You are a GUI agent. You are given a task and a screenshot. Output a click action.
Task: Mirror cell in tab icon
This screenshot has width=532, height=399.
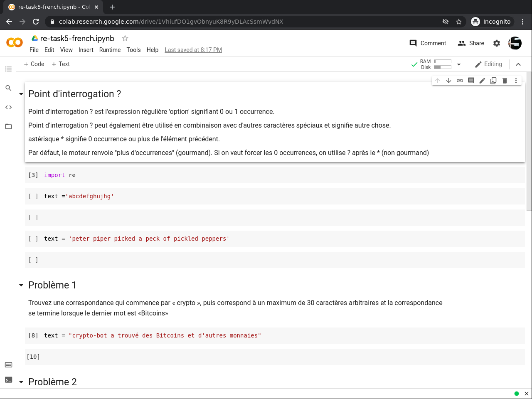[493, 81]
